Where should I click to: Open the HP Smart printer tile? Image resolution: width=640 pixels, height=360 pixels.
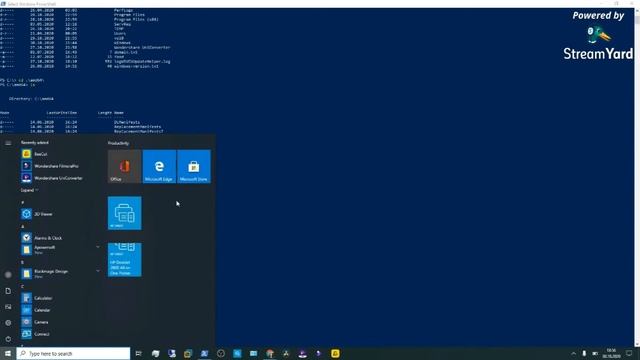point(124,213)
